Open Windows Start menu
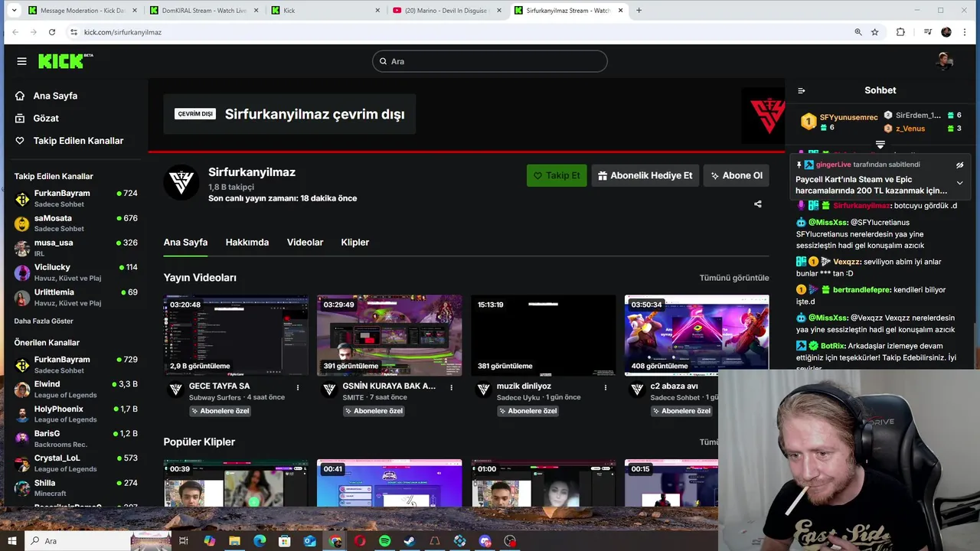 (x=11, y=541)
